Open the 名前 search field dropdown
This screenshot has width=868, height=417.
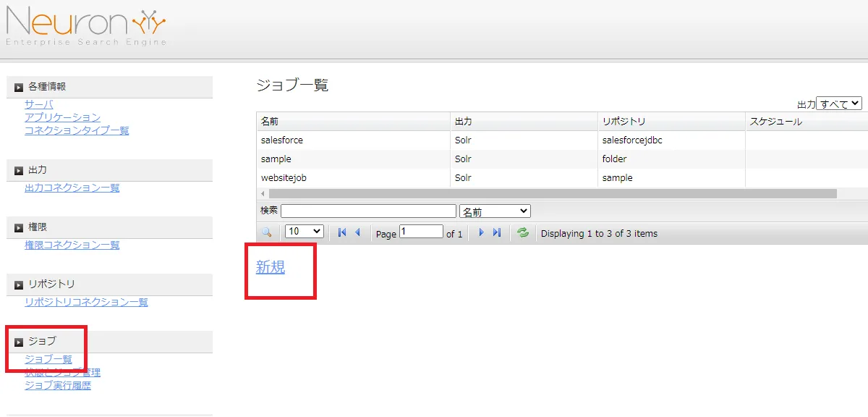[x=495, y=211]
